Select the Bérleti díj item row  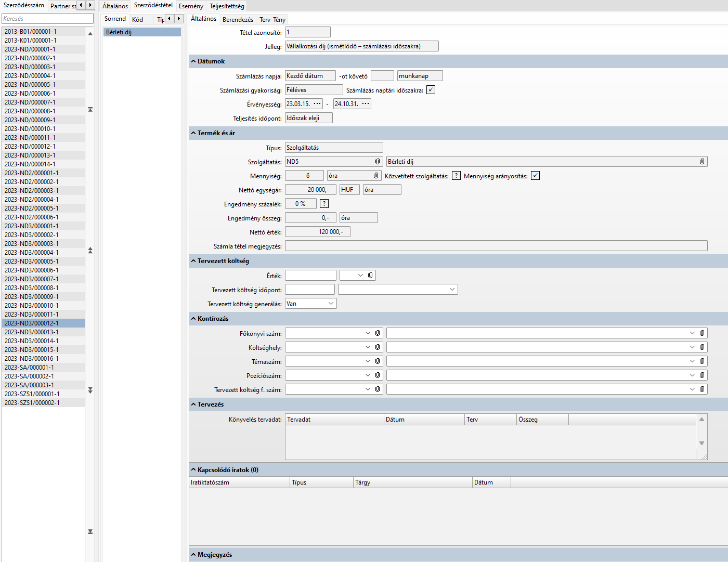click(141, 32)
